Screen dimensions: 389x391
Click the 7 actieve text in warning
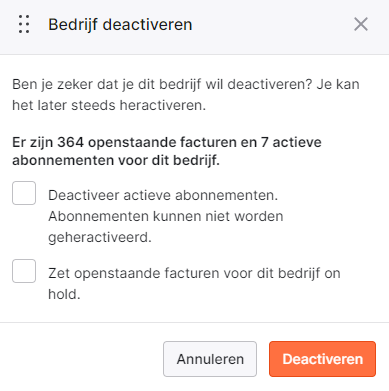click(291, 143)
